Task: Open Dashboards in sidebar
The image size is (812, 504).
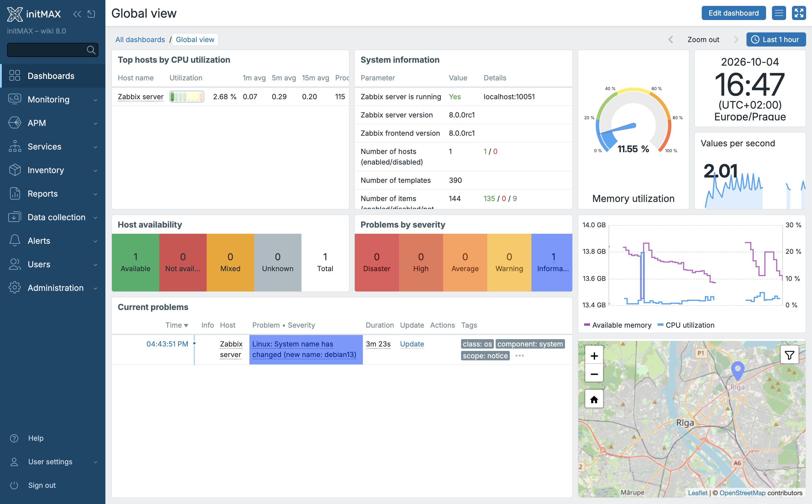Action: pos(53,76)
